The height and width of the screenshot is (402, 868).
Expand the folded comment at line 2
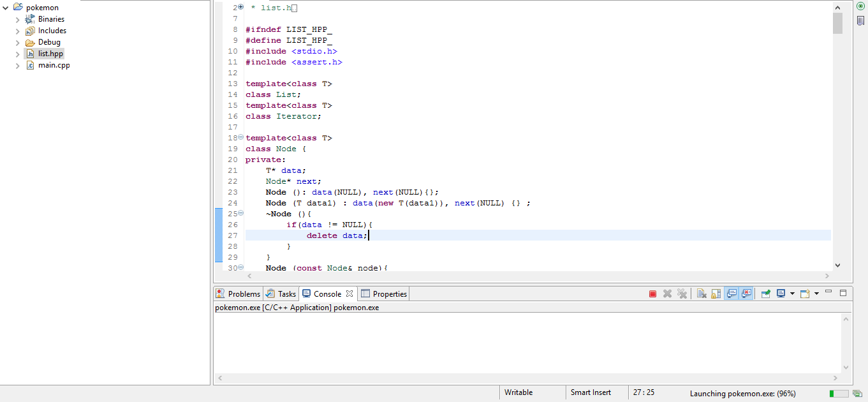coord(240,7)
